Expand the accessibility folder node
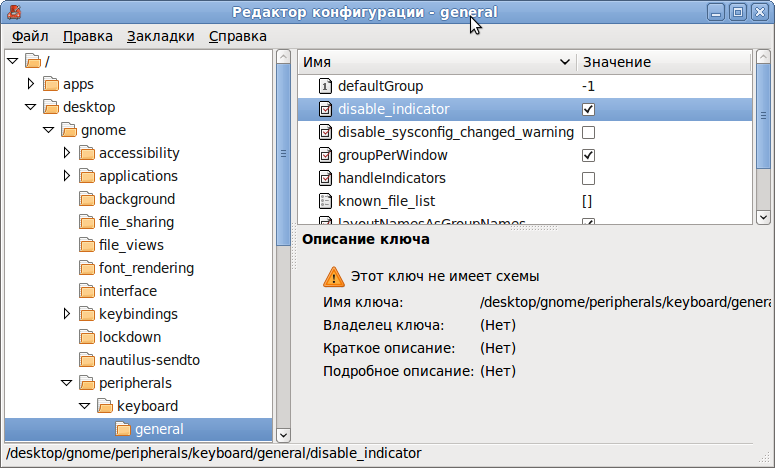The image size is (775, 468). pos(67,153)
